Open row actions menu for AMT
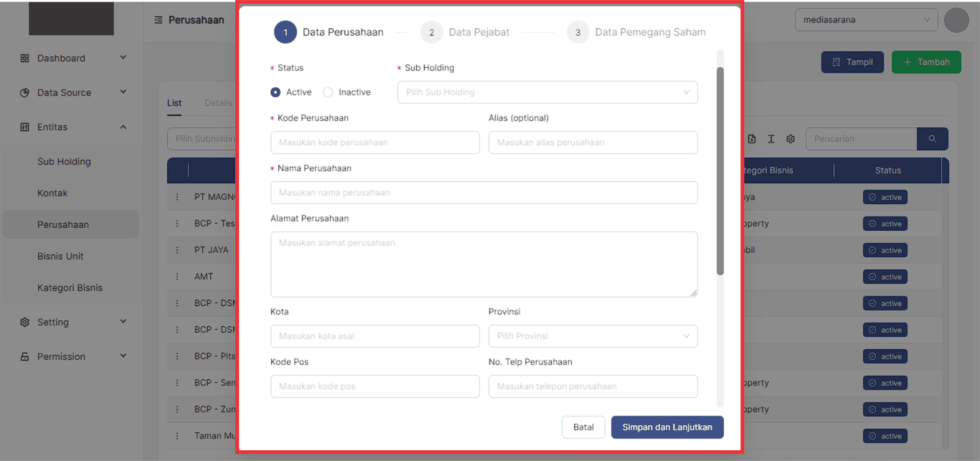The height and width of the screenshot is (461, 980). (x=177, y=276)
